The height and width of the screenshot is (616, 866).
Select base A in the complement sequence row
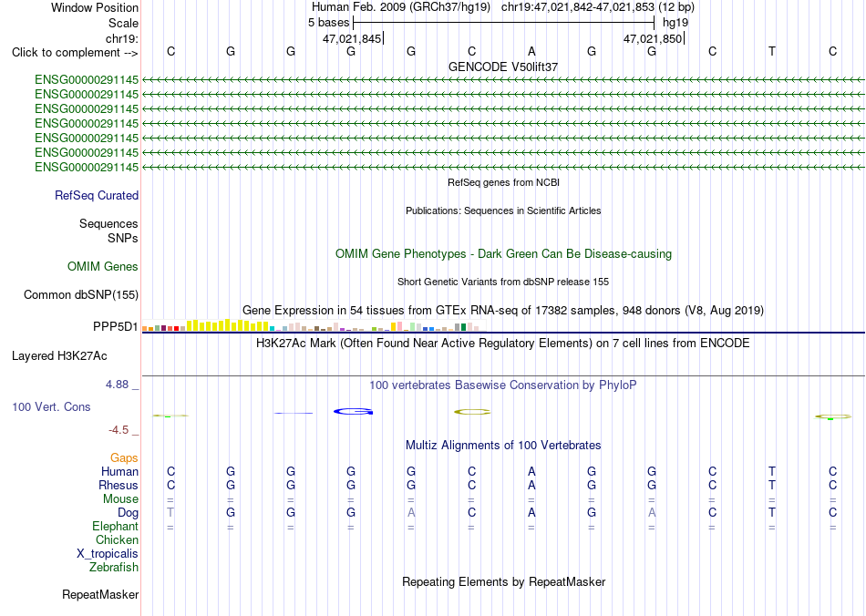click(x=531, y=51)
